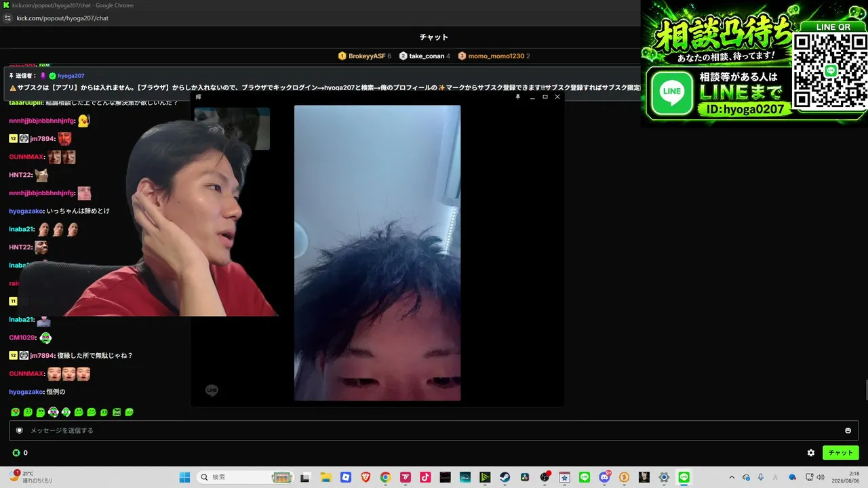
Task: Click username HNT22 beside cat emote
Action: pos(21,175)
